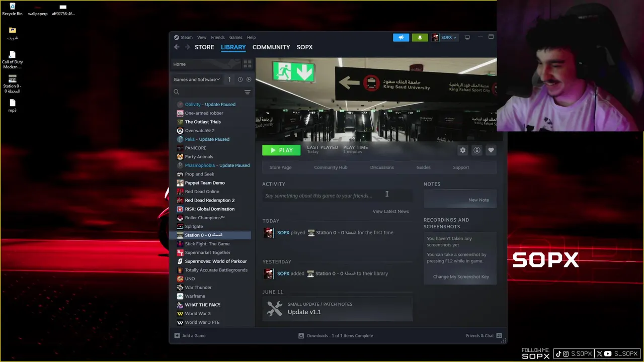Open game settings gear icon
Image resolution: width=644 pixels, height=362 pixels.
click(x=463, y=150)
